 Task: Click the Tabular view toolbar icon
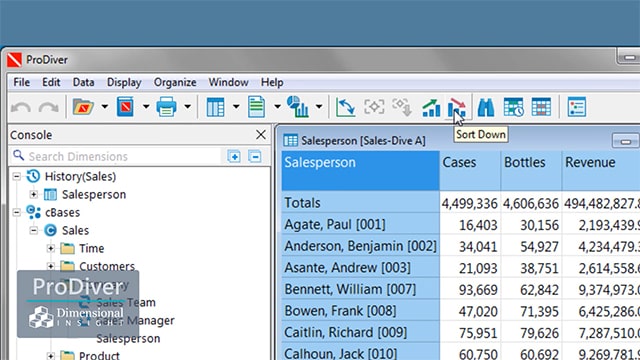(x=216, y=107)
